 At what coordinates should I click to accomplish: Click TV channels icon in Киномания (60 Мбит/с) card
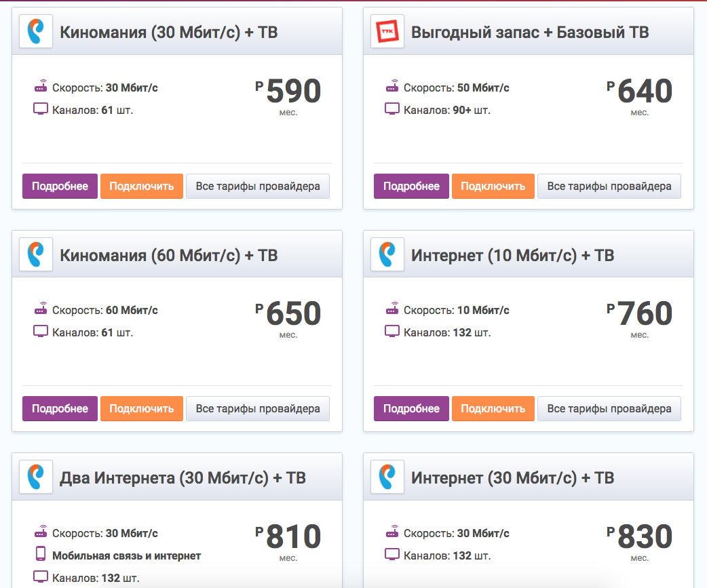41,332
